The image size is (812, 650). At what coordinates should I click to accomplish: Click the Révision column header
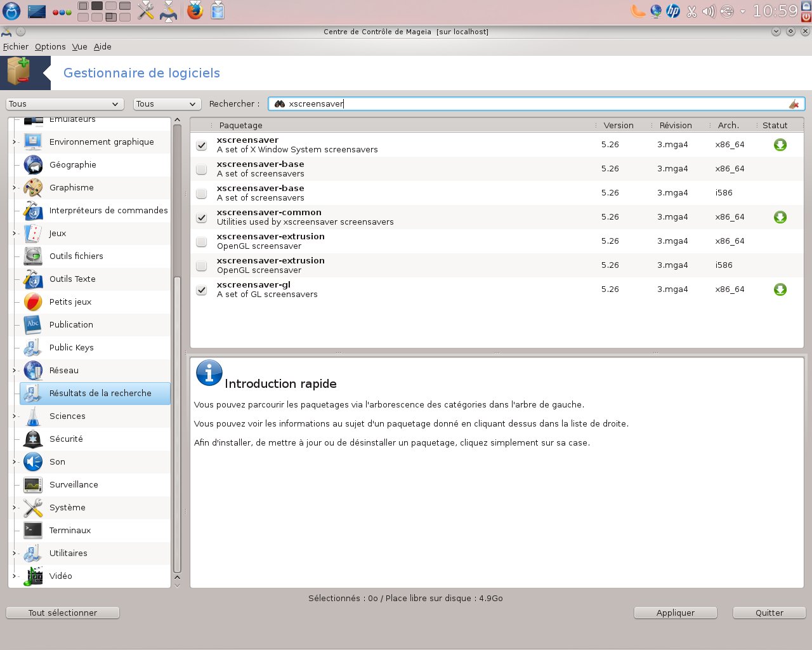click(x=676, y=126)
